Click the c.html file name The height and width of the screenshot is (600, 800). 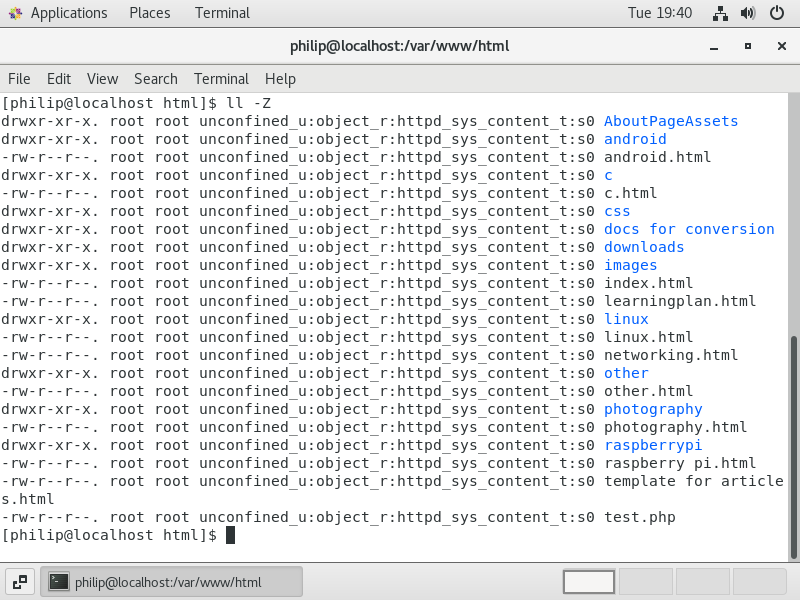(x=631, y=193)
